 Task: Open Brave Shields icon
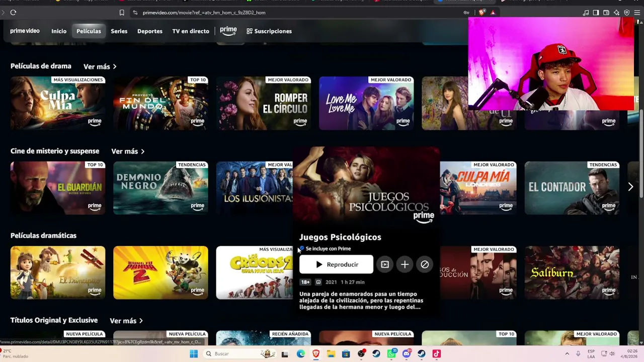coord(482,13)
